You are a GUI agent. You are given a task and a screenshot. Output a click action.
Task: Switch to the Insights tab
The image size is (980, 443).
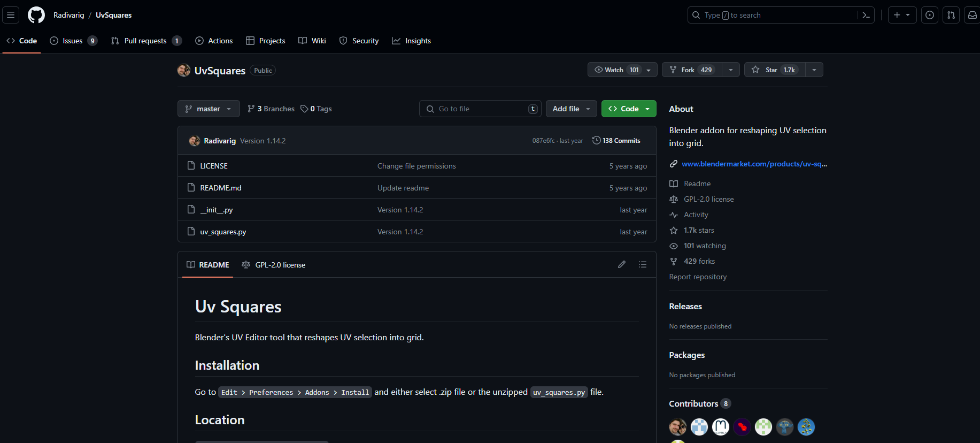click(x=411, y=41)
